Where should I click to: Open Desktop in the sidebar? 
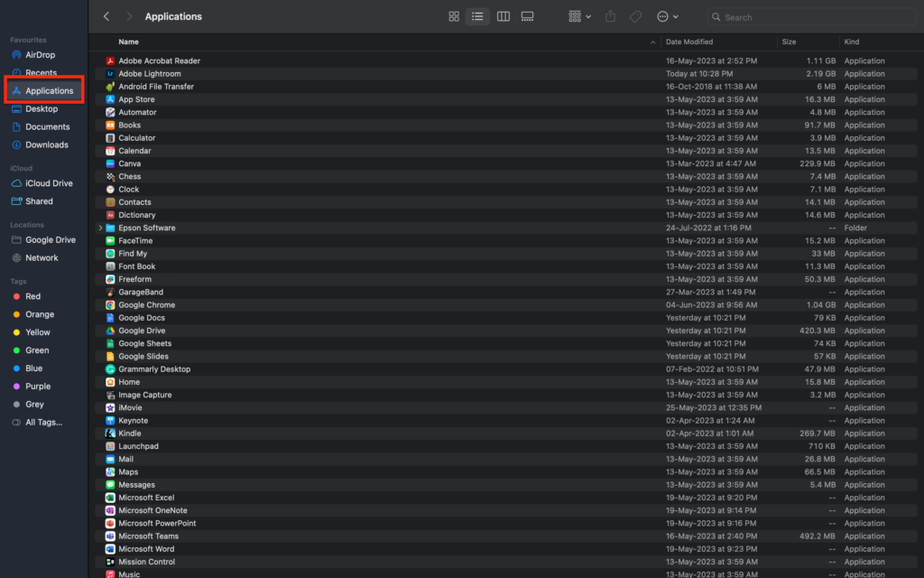35,109
